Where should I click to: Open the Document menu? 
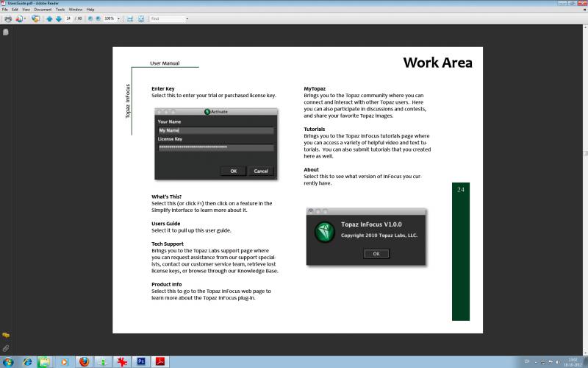[43, 10]
